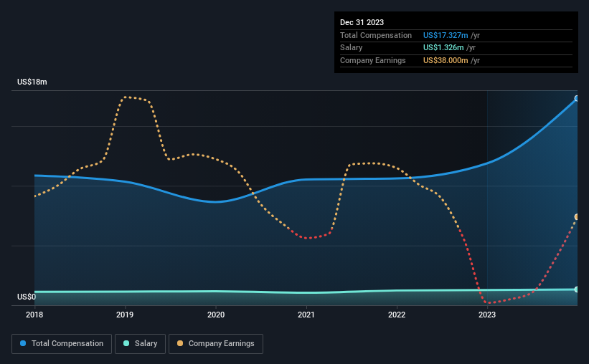Click the Salary end-point marker
The height and width of the screenshot is (364, 589).
[x=577, y=289]
